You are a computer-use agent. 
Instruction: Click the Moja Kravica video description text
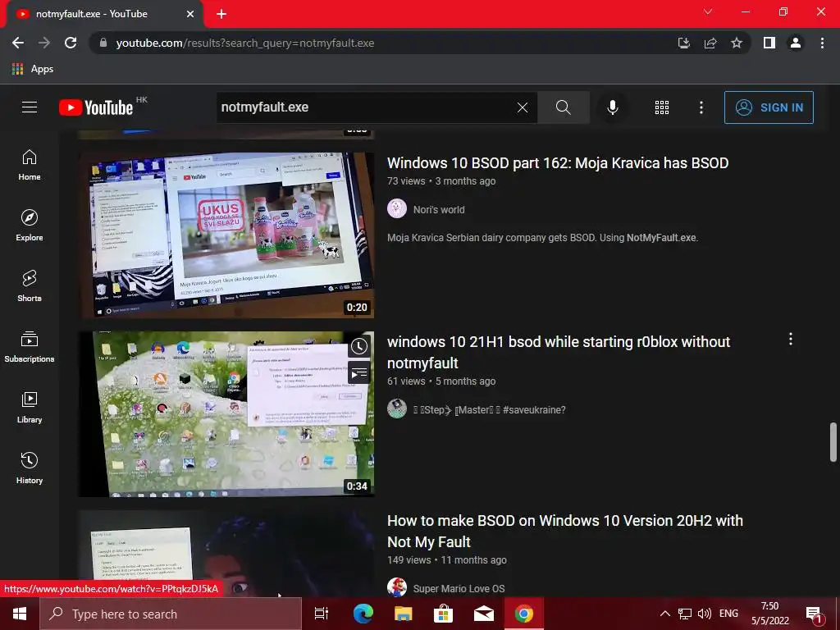click(542, 238)
